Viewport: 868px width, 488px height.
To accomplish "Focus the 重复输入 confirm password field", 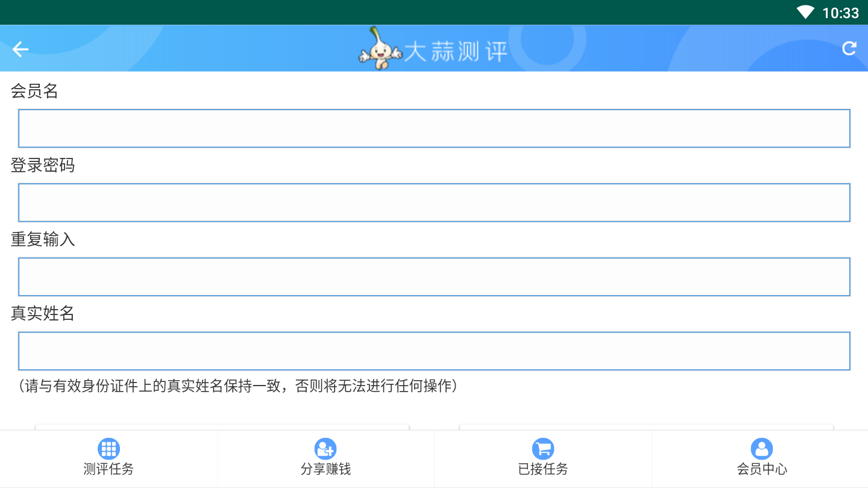I will (434, 276).
